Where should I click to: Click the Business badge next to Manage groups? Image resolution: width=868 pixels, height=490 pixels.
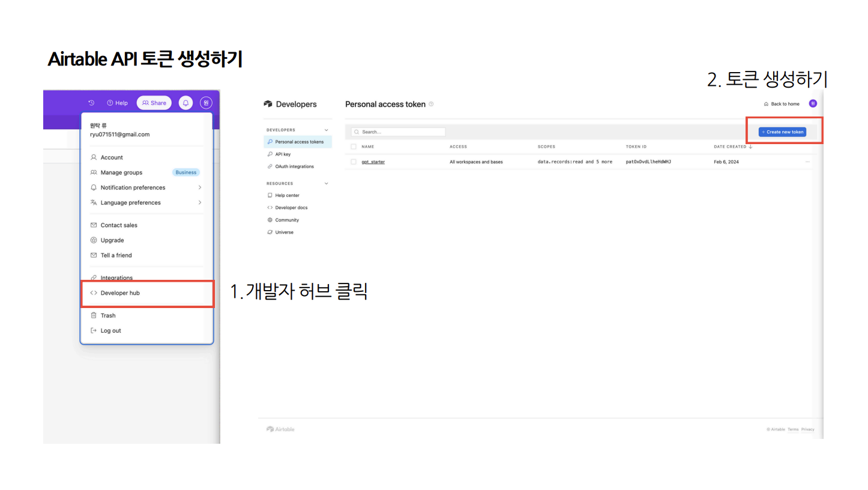tap(186, 172)
